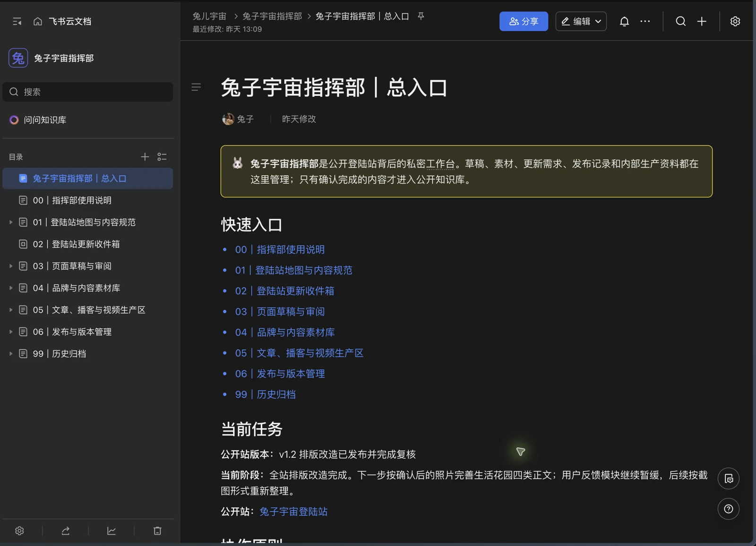The image size is (756, 546).
Task: Create new document with top-right plus icon
Action: click(702, 21)
